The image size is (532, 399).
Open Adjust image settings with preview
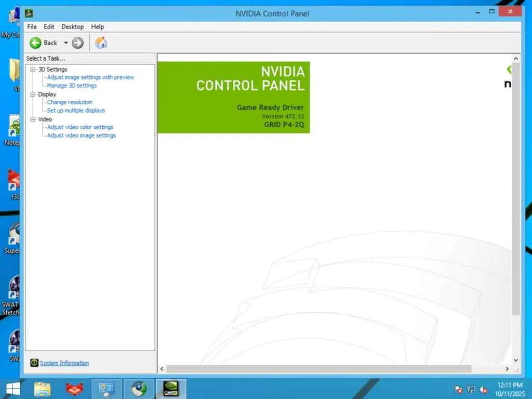pos(90,77)
